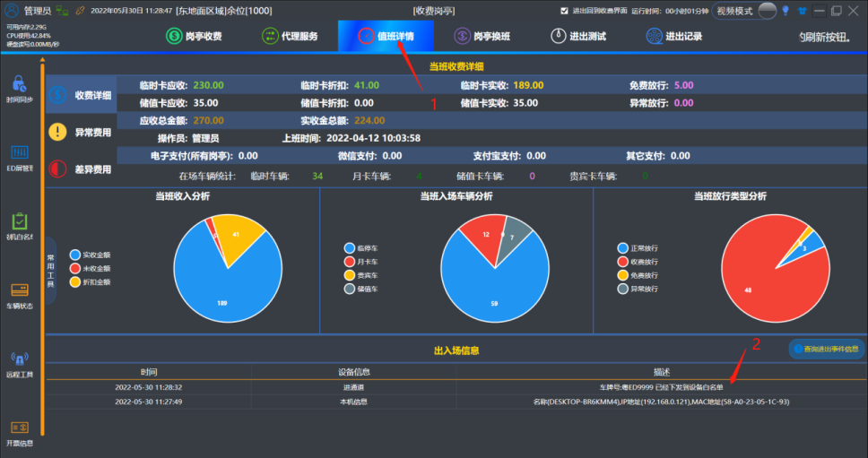Click the 描述 column header
The image size is (868, 458).
[x=662, y=372]
